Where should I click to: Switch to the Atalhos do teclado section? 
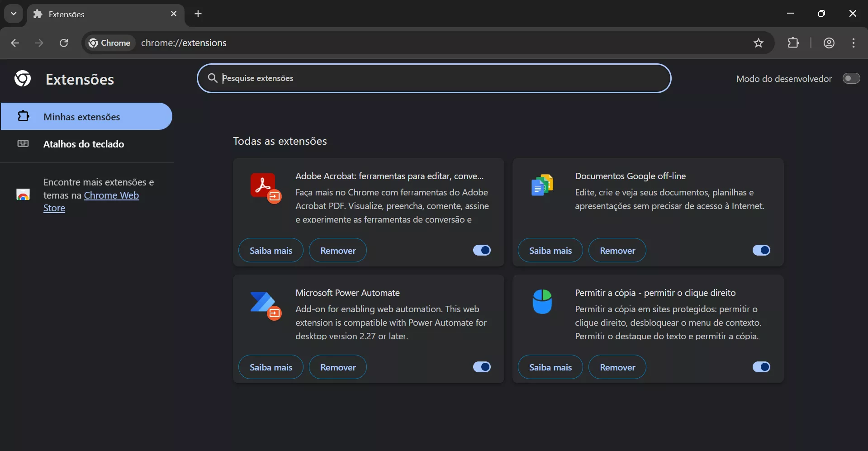pos(83,144)
